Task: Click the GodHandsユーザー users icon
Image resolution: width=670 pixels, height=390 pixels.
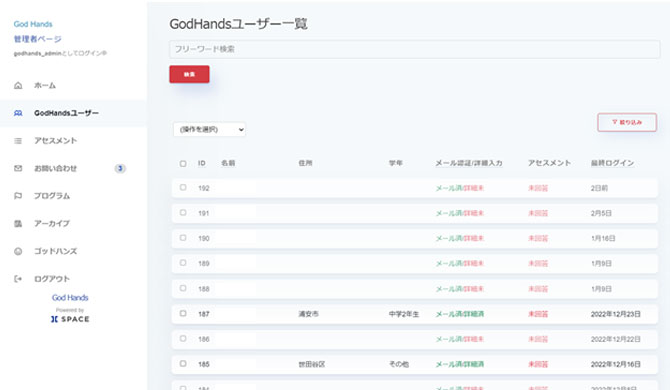Action: pyautogui.click(x=18, y=113)
